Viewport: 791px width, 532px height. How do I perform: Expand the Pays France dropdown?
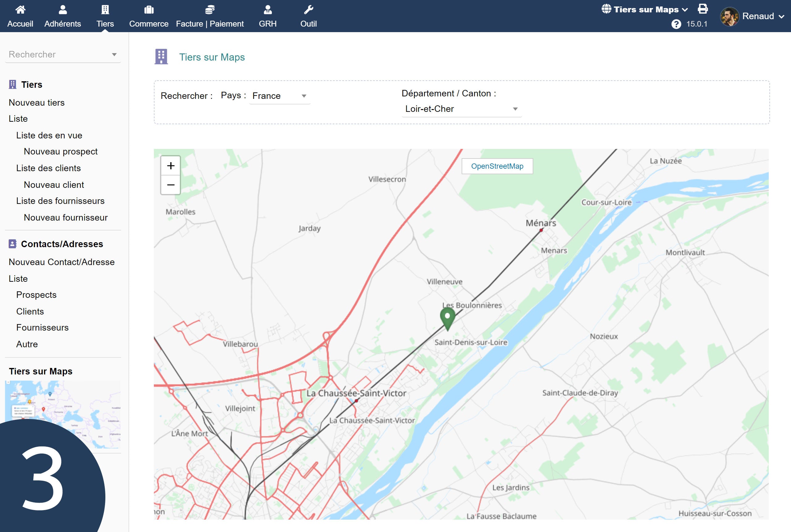click(280, 96)
